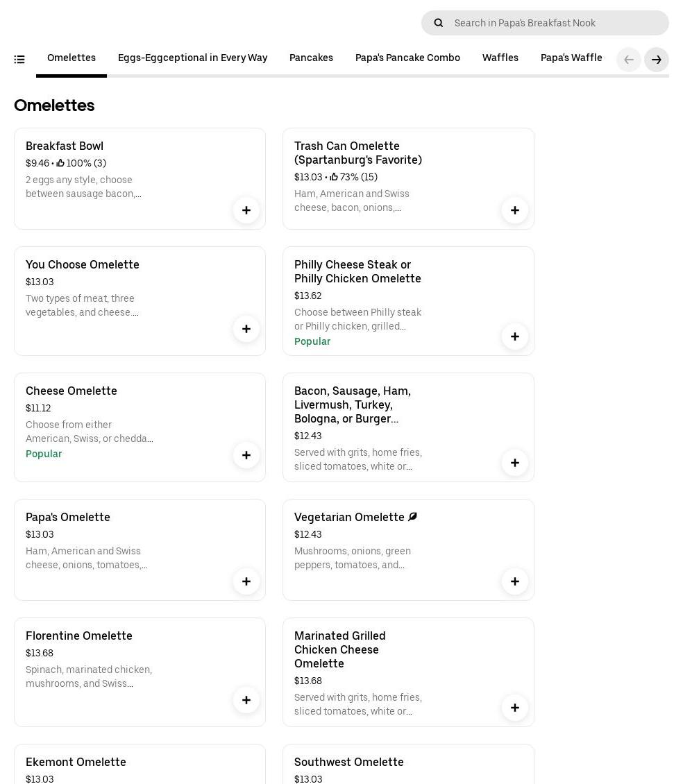Click the left arrow category scroller
The width and height of the screenshot is (683, 784).
click(x=629, y=60)
